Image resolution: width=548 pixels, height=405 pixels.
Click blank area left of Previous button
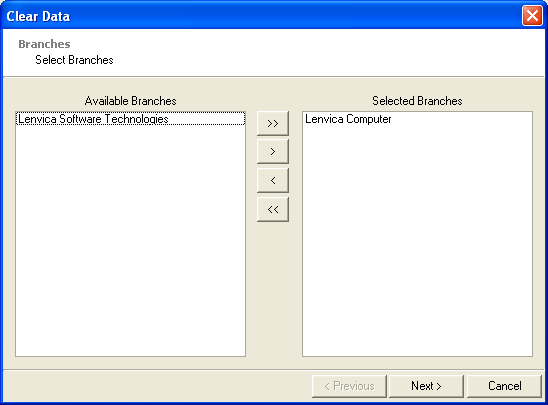click(157, 386)
